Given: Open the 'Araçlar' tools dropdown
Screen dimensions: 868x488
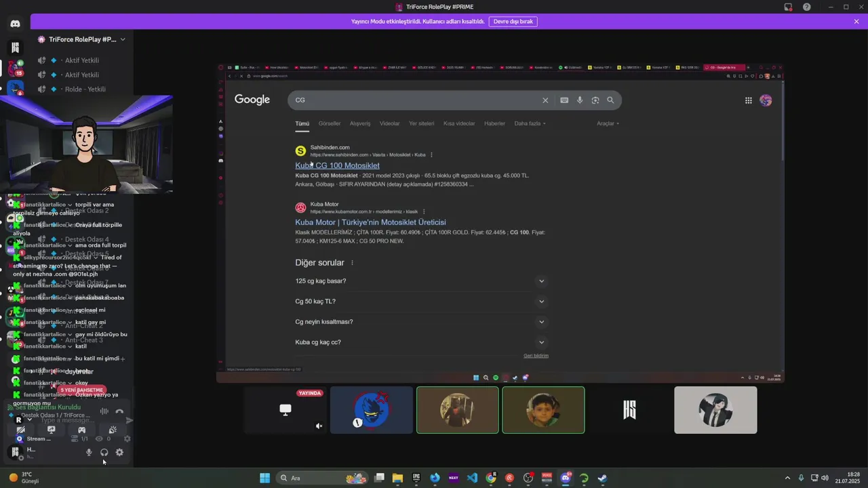Looking at the screenshot, I should [x=608, y=123].
